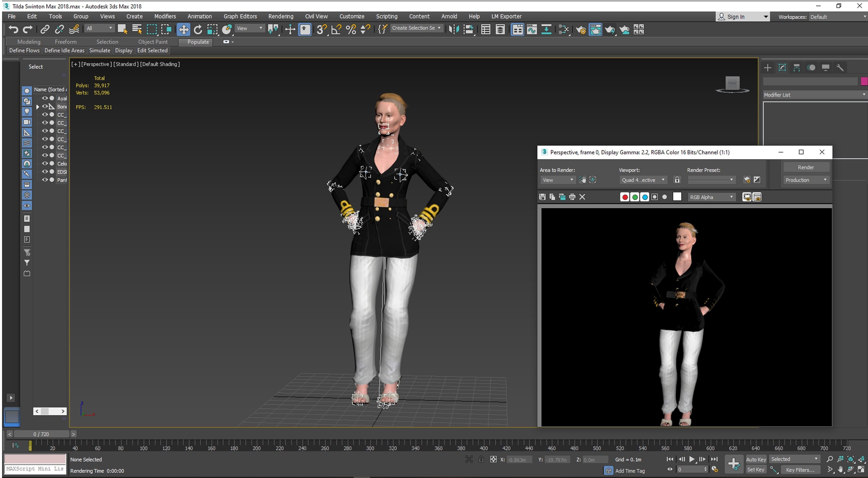This screenshot has width=868, height=478.
Task: Toggle green channel in render window
Action: 635,197
